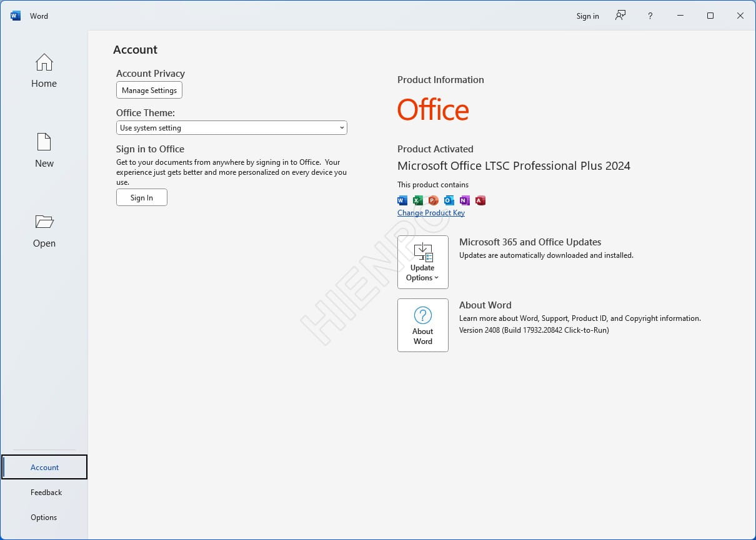Select the Account tab in sidebar
Viewport: 756px width, 540px height.
point(44,467)
